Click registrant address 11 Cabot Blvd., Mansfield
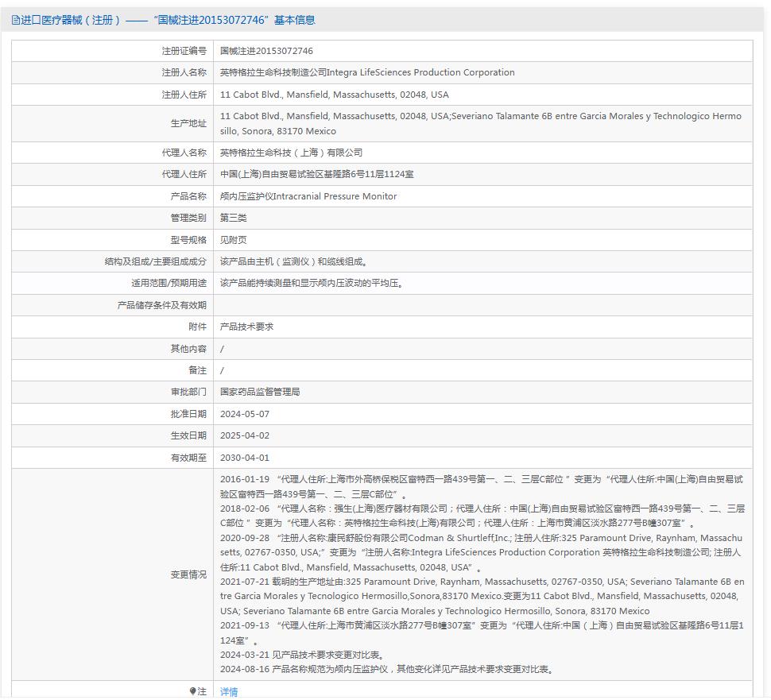 335,95
